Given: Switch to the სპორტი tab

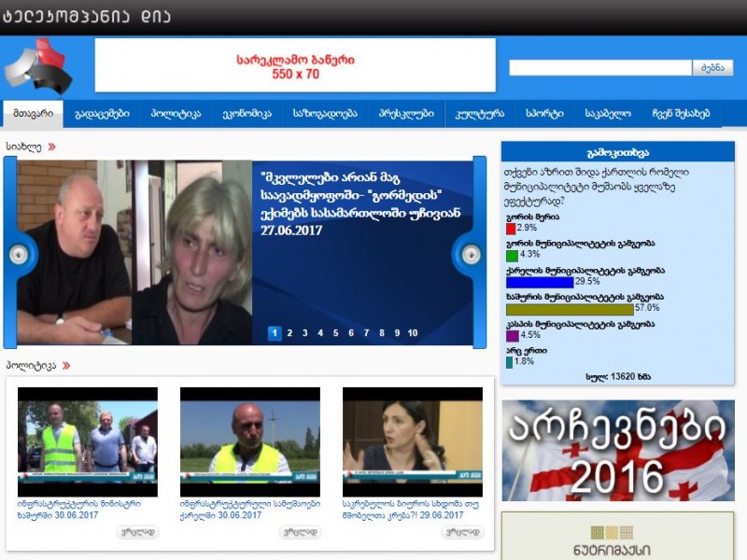Looking at the screenshot, I should click(x=544, y=113).
